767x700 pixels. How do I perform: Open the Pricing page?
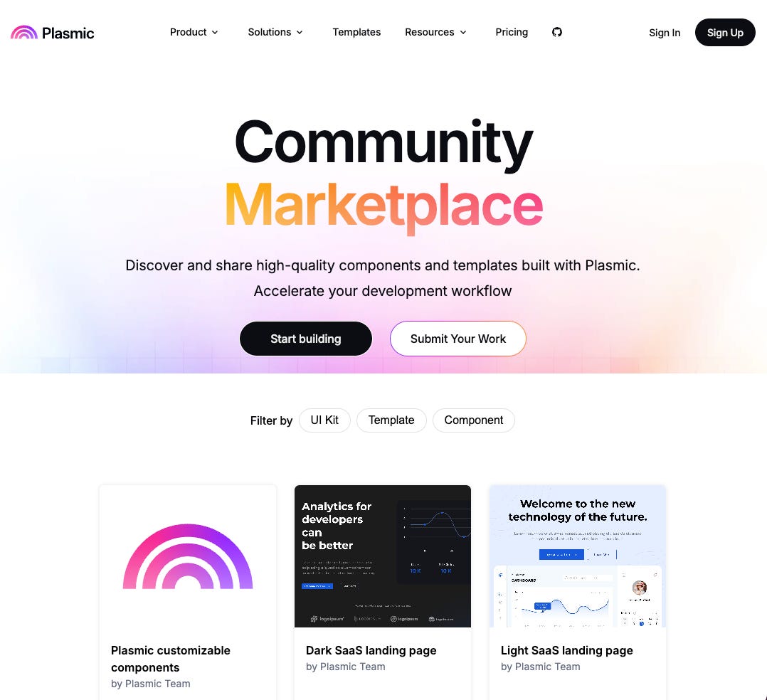512,32
